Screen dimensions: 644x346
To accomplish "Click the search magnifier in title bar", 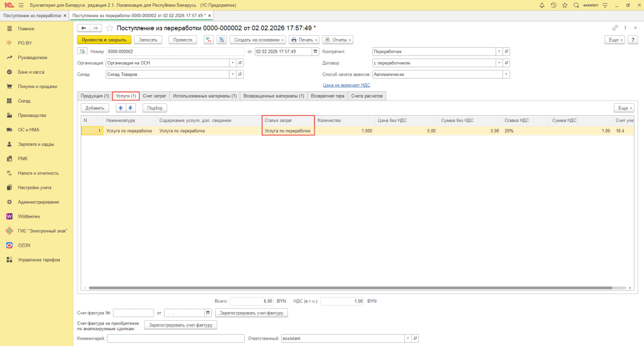I will [x=576, y=5].
